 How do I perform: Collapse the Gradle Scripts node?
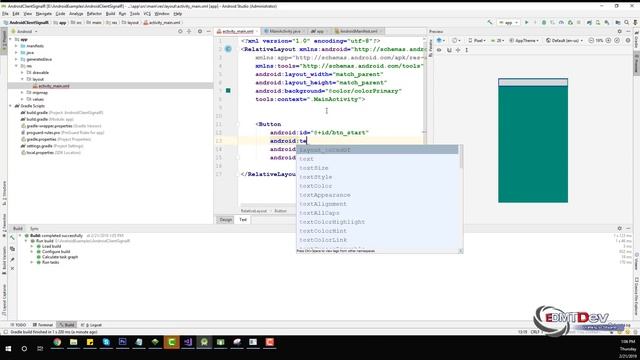11,106
